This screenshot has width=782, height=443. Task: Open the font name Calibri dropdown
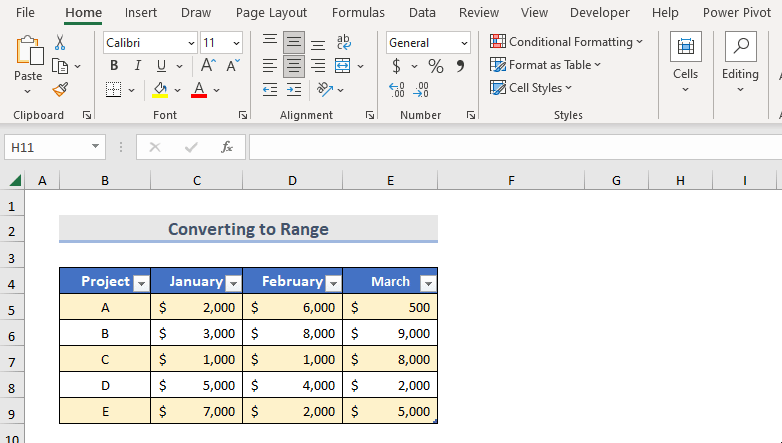coord(191,43)
